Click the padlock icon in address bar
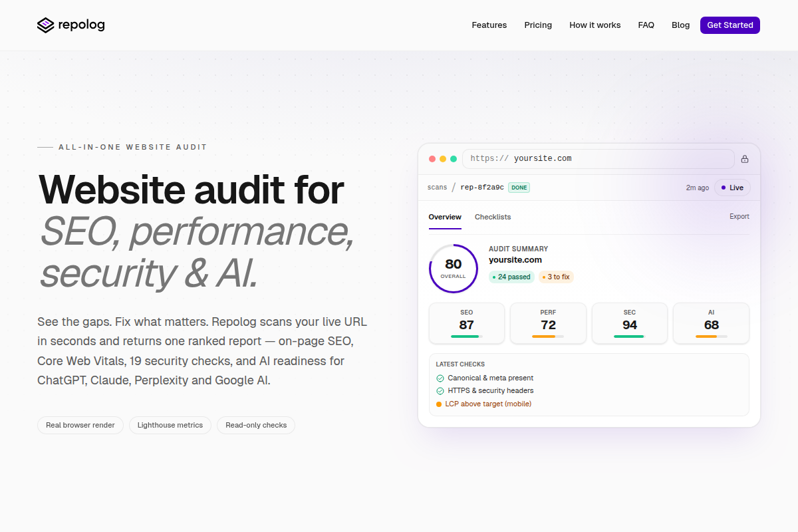The image size is (798, 532). point(745,159)
